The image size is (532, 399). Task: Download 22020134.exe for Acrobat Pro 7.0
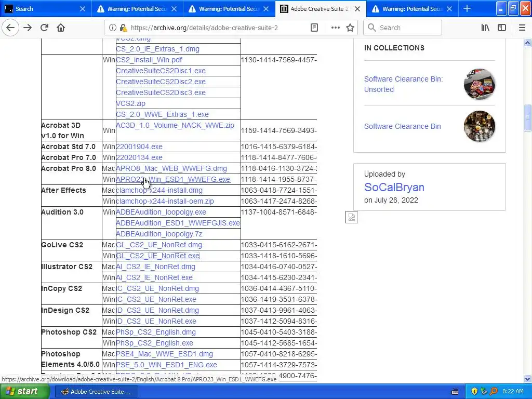[139, 157]
